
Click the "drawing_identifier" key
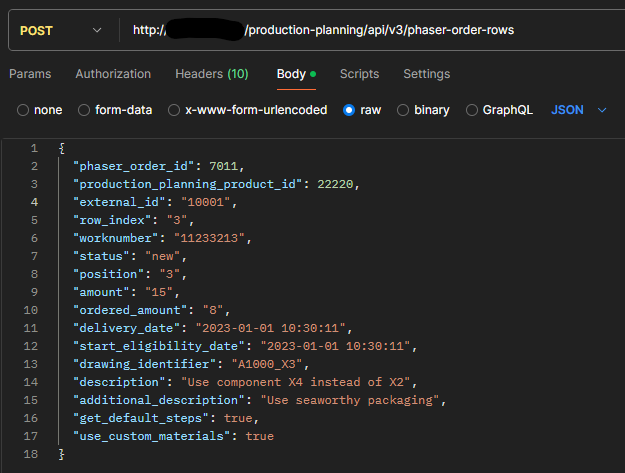tap(144, 364)
